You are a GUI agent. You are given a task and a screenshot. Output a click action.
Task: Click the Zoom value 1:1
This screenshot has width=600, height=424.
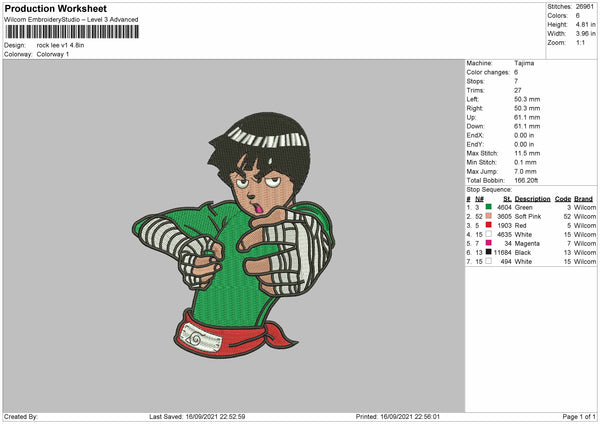(x=580, y=42)
